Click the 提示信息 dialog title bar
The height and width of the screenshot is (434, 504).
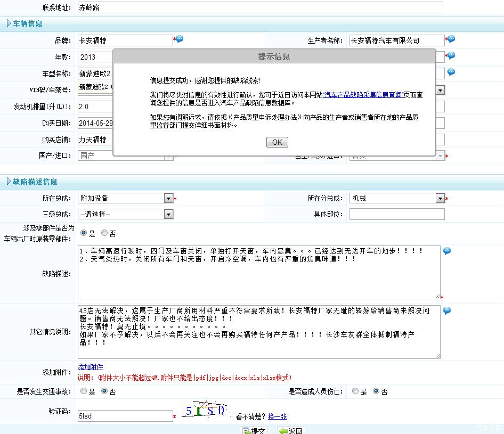click(x=274, y=56)
